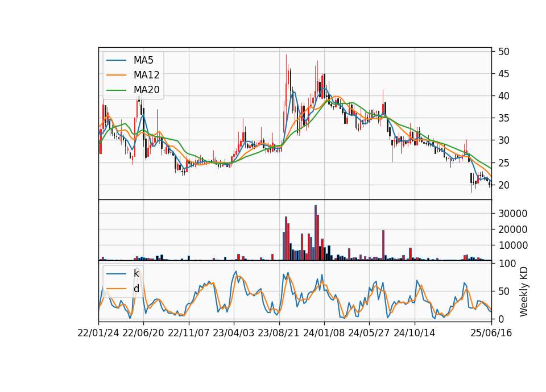The width and height of the screenshot is (546, 392).
Task: Click the 24/01/08 date tick label
Action: click(324, 333)
